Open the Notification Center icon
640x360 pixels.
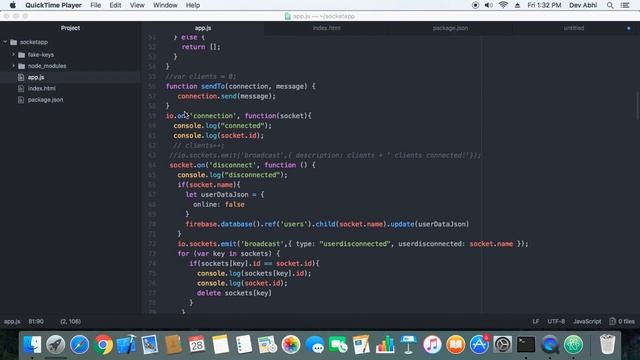(x=625, y=5)
